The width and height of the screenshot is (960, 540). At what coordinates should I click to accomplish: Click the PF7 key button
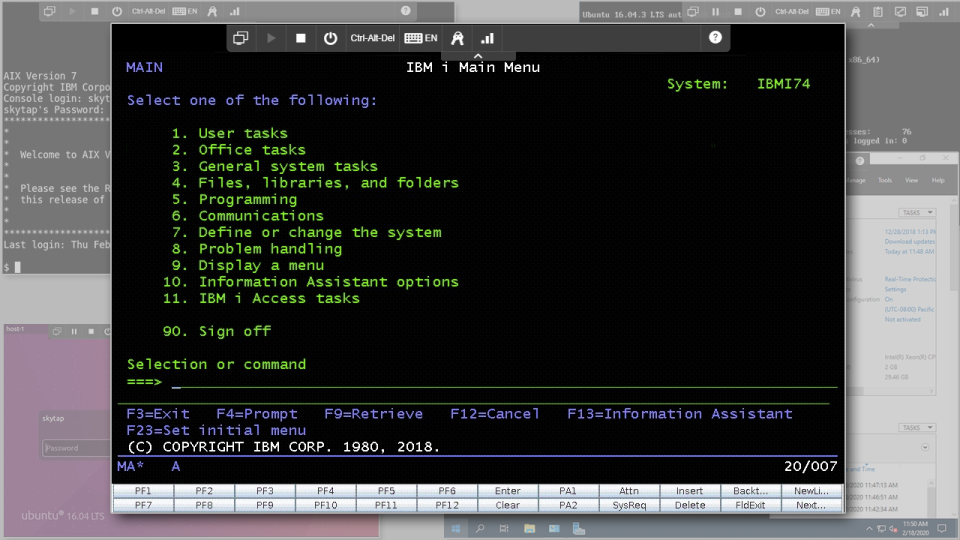pos(143,505)
